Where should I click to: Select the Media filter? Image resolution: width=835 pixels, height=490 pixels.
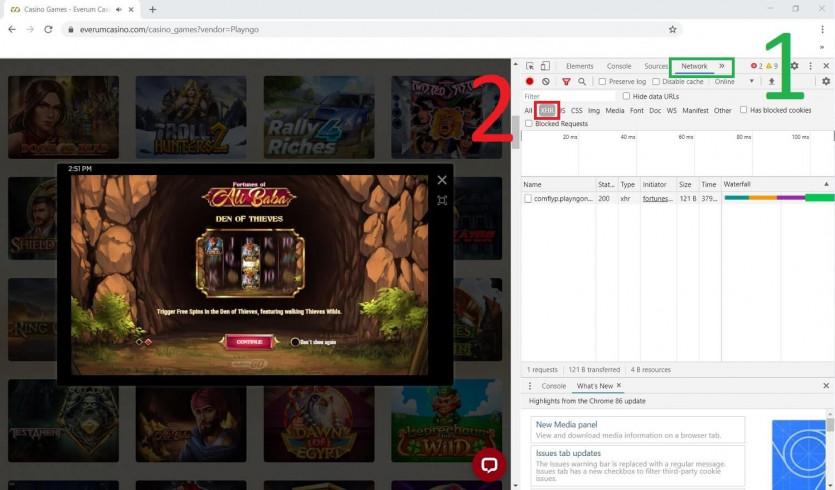point(615,110)
